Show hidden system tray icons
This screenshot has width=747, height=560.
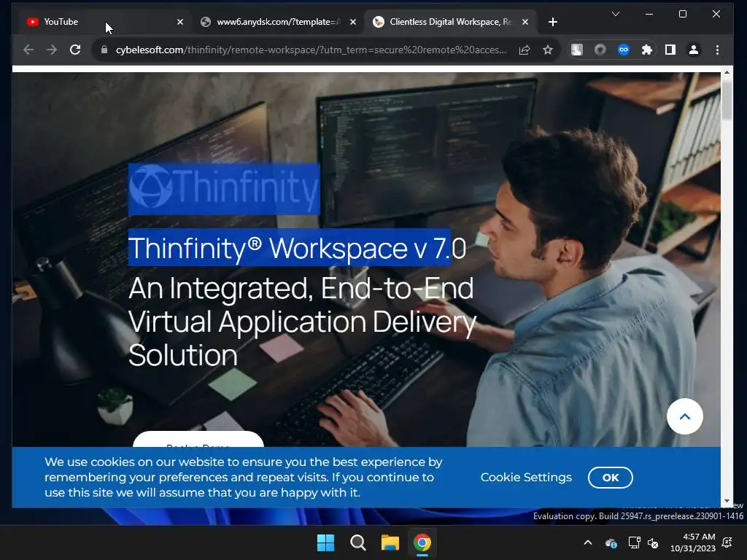[x=588, y=542]
